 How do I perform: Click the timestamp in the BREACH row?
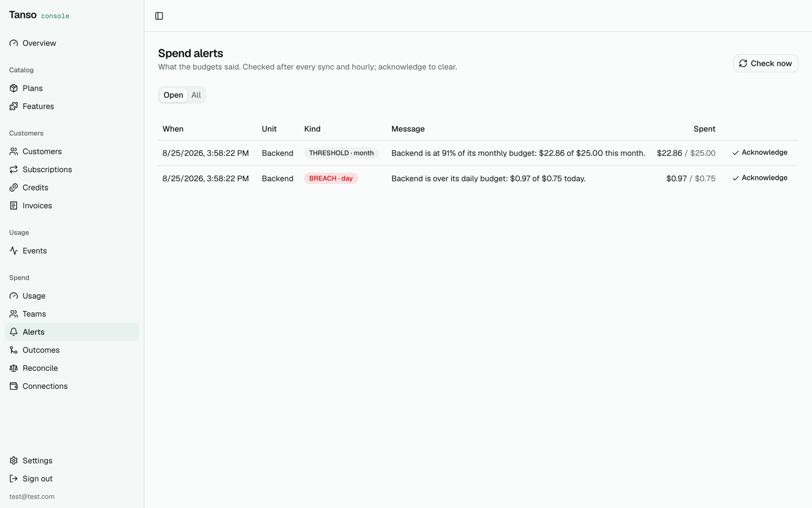point(206,178)
